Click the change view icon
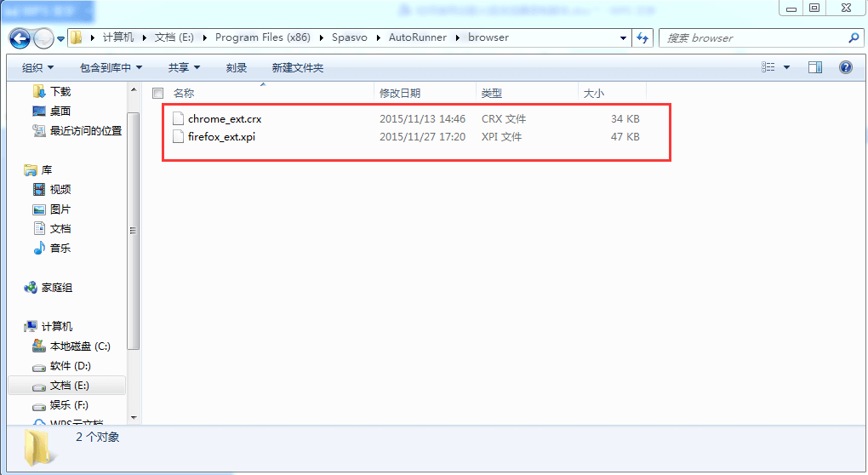 point(768,67)
